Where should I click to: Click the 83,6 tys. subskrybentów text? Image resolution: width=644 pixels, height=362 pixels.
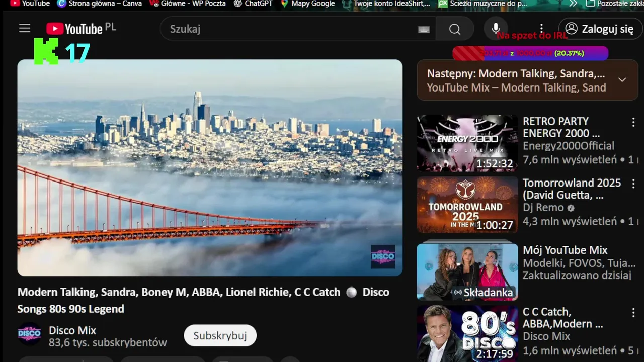pyautogui.click(x=108, y=343)
